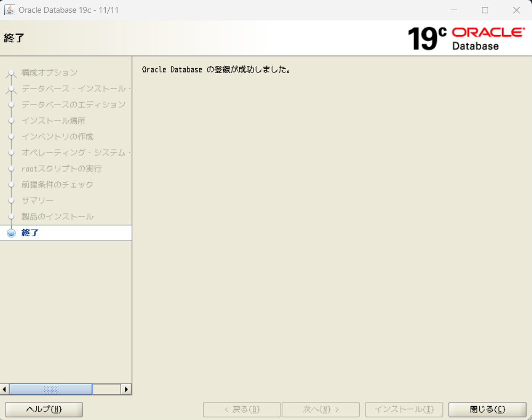The image size is (532, 420).
Task: Select データベースのエディション step label
Action: (x=74, y=104)
